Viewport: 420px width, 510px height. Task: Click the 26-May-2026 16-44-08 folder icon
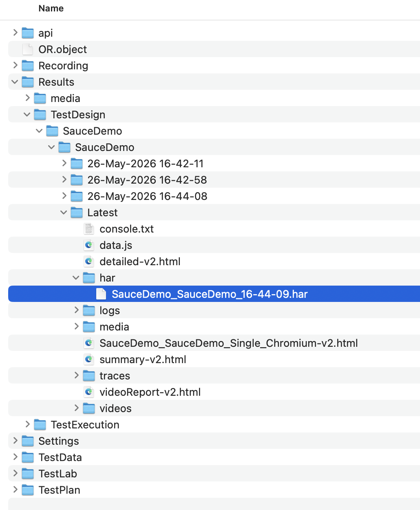pos(77,196)
